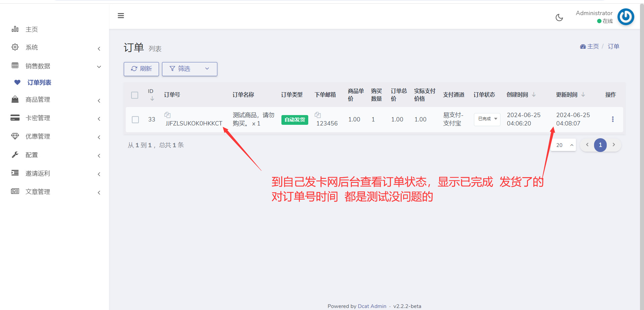Click the 主页 bar chart icon in sidebar
The height and width of the screenshot is (310, 644).
[15, 29]
